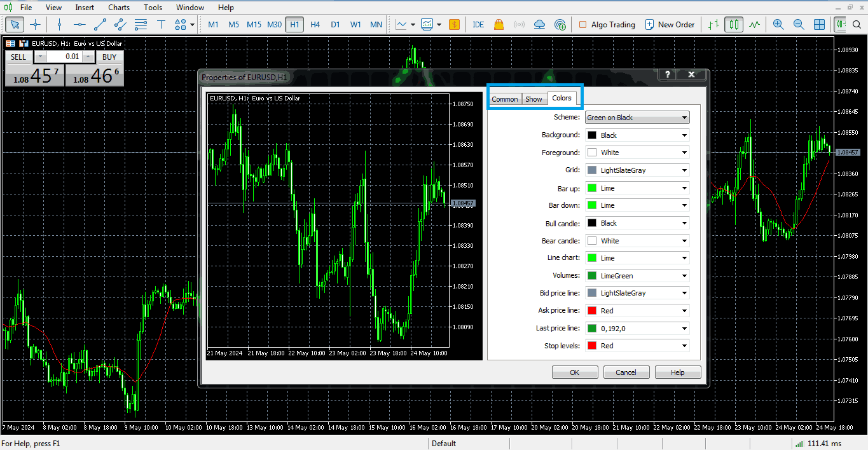
Task: Switch chart to W1 timeframe
Action: (x=355, y=25)
